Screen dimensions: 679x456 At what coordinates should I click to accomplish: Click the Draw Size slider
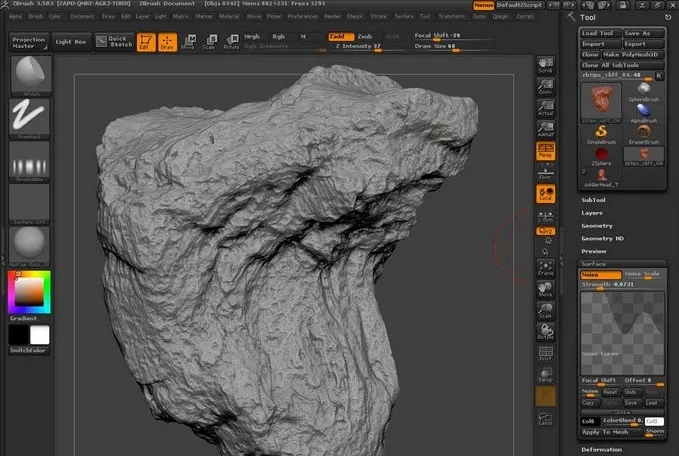(x=440, y=46)
